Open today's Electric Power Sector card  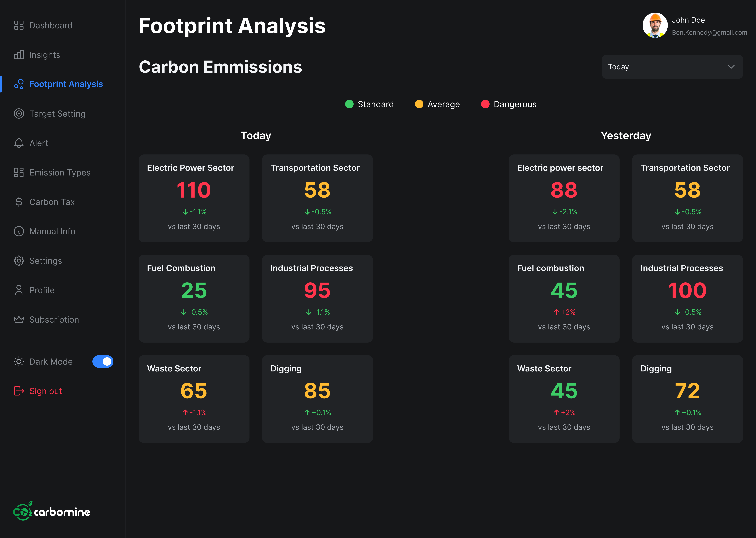[194, 198]
